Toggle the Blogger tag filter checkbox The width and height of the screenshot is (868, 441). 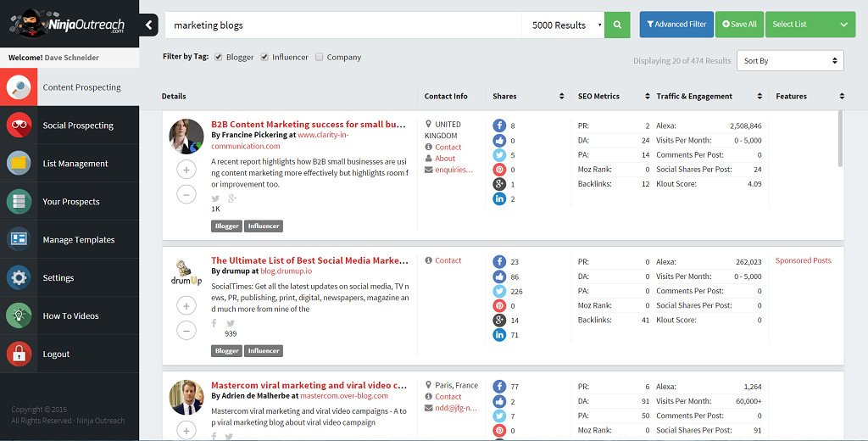click(x=218, y=57)
